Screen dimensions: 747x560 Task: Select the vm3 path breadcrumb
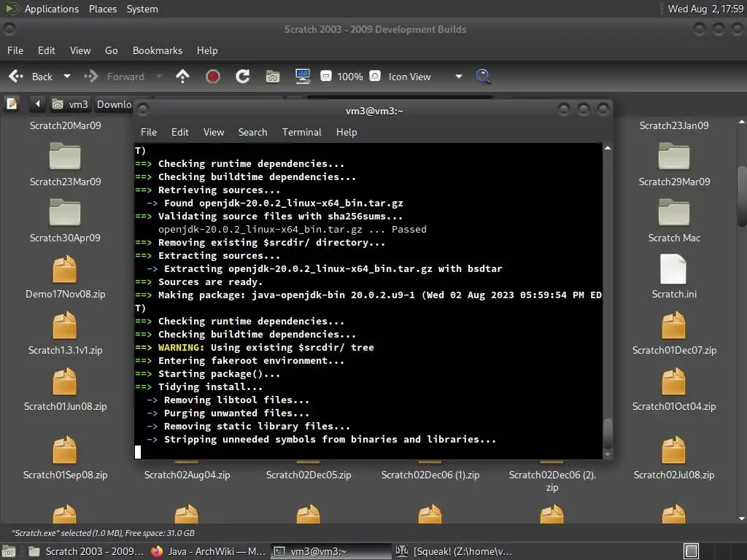(70, 104)
